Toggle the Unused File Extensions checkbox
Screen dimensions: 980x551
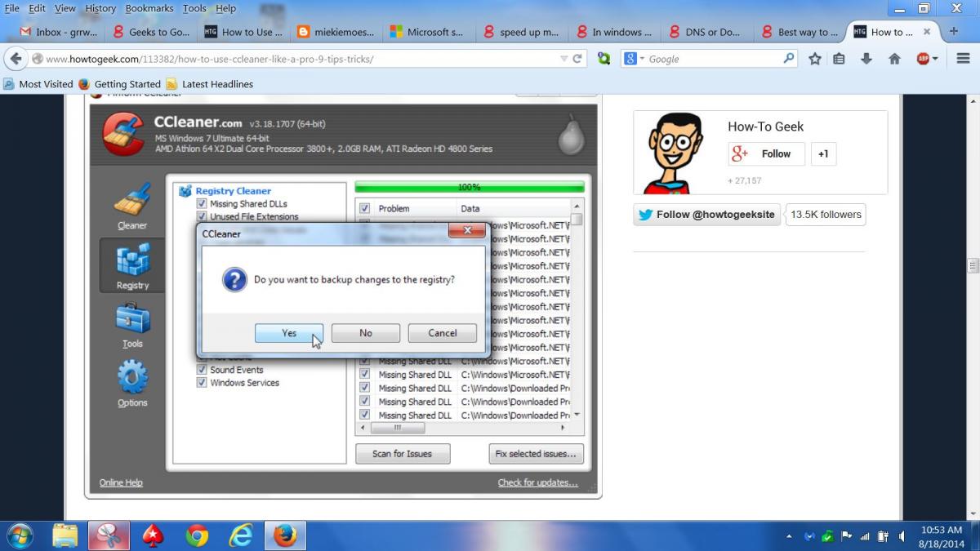(x=202, y=217)
